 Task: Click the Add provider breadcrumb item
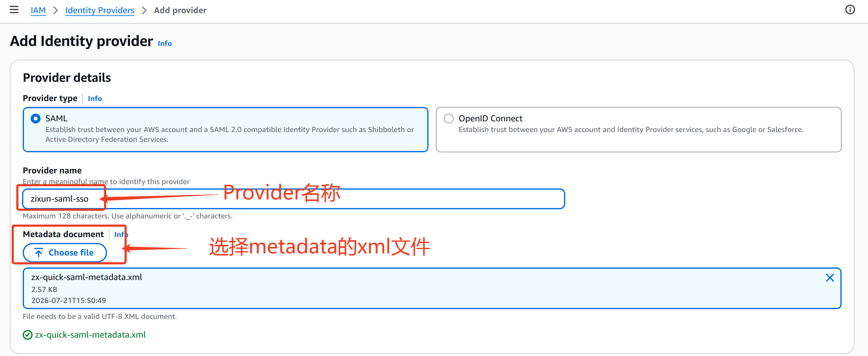(180, 10)
